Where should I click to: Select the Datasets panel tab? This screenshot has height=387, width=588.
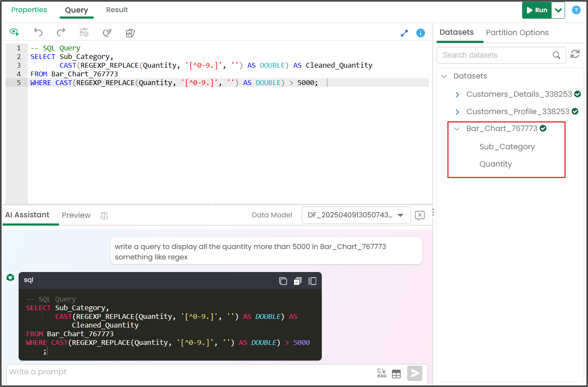pos(457,32)
